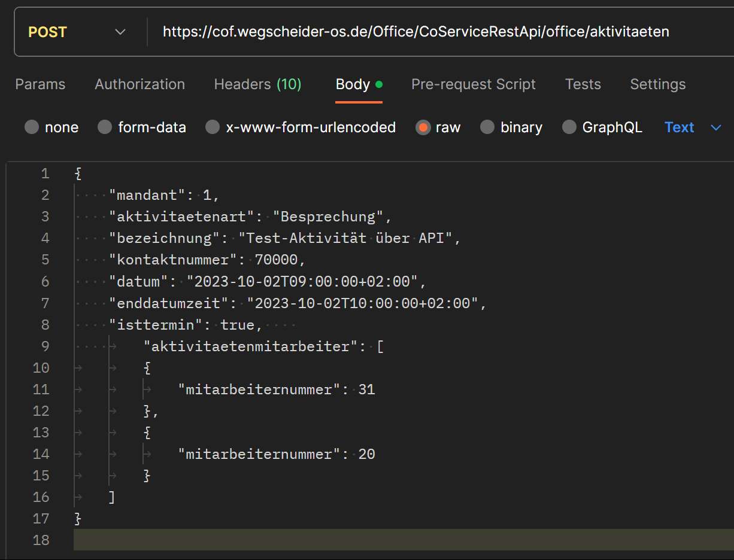Click mitarbeiternummer value 20
This screenshot has width=734, height=560.
367,454
